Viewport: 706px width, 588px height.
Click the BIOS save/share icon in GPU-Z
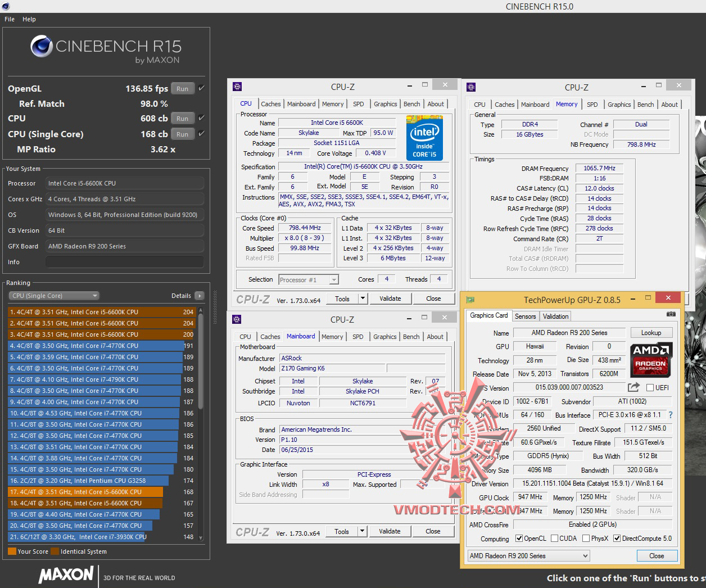coord(633,387)
